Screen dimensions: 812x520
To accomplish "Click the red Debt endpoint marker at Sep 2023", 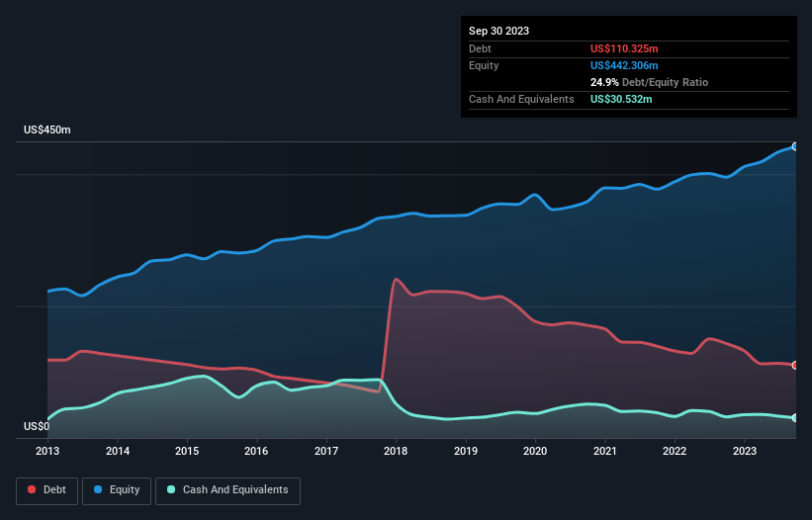I will coord(795,366).
